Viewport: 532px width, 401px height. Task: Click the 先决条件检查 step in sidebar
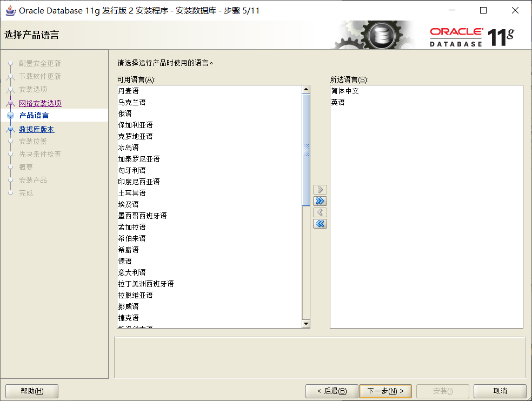coord(39,154)
